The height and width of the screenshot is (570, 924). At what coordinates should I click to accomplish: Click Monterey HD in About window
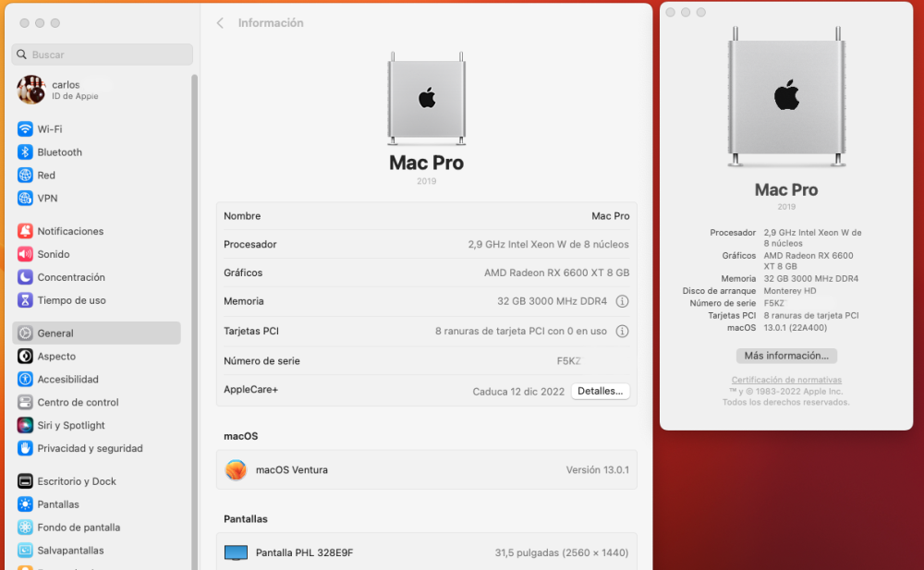coord(790,291)
